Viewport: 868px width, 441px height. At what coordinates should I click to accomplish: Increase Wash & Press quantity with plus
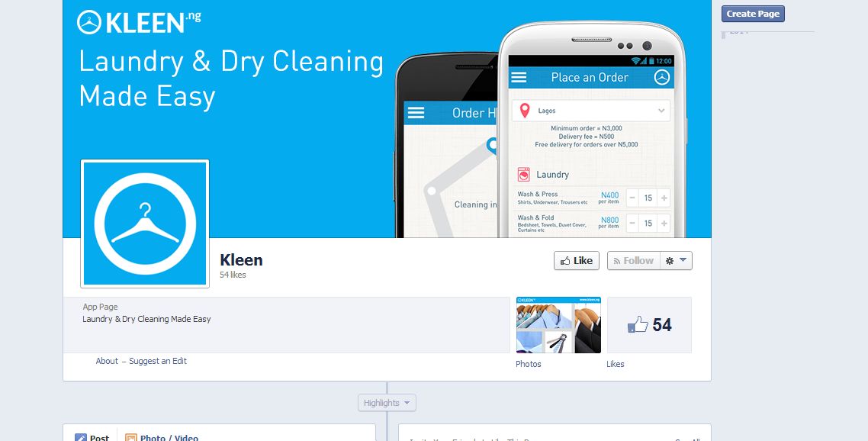tap(664, 198)
